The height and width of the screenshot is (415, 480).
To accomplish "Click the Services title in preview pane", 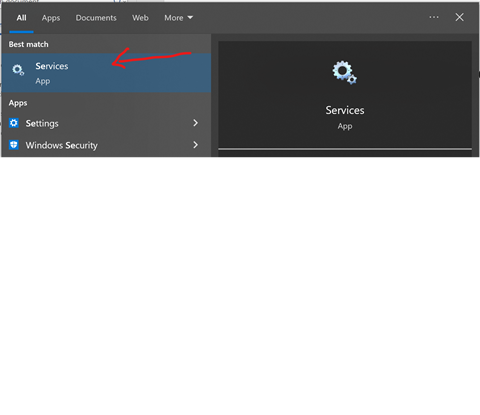I will (x=345, y=110).
